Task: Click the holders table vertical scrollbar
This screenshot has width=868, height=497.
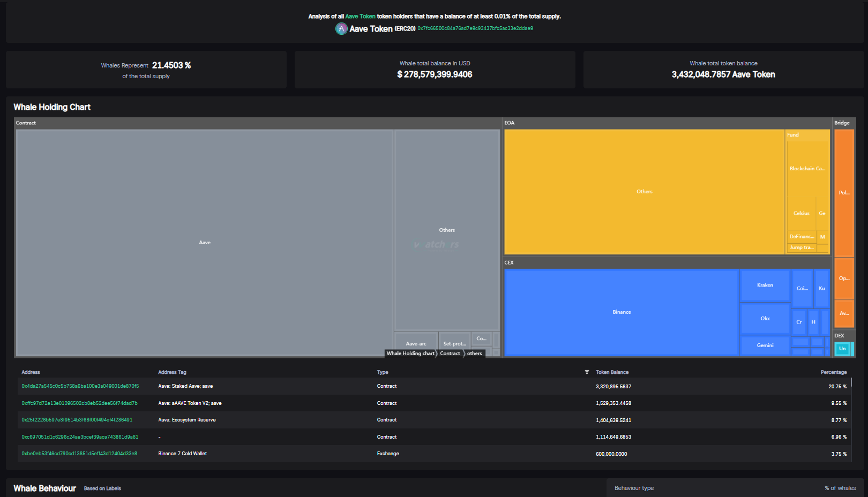Action: (x=851, y=383)
